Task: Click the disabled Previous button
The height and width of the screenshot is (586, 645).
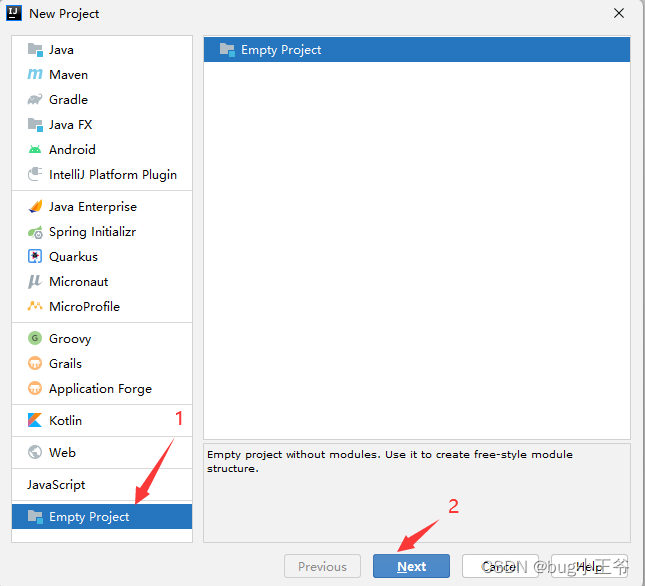Action: (322, 566)
